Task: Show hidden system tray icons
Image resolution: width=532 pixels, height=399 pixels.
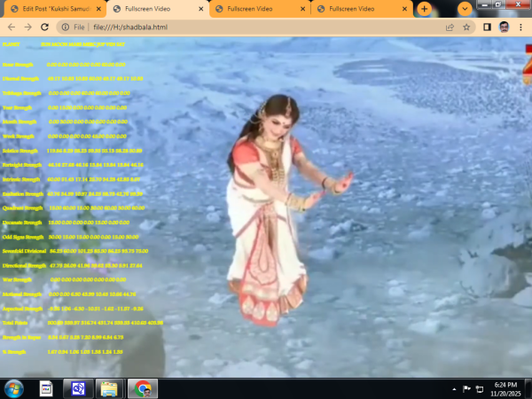Action: (455, 388)
